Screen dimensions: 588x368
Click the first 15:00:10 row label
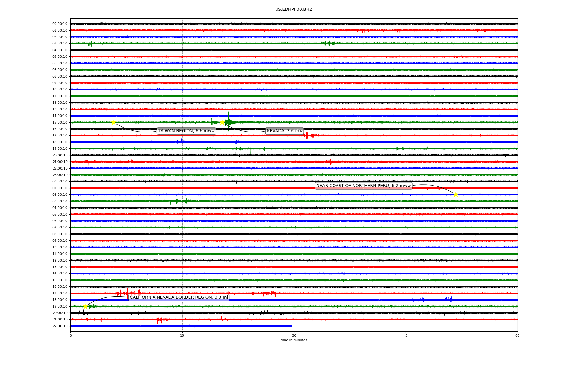60,122
